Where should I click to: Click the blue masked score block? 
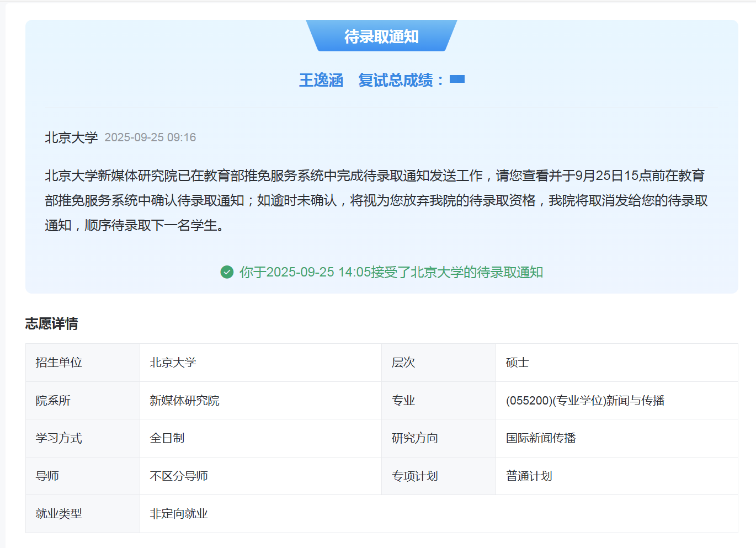point(457,79)
